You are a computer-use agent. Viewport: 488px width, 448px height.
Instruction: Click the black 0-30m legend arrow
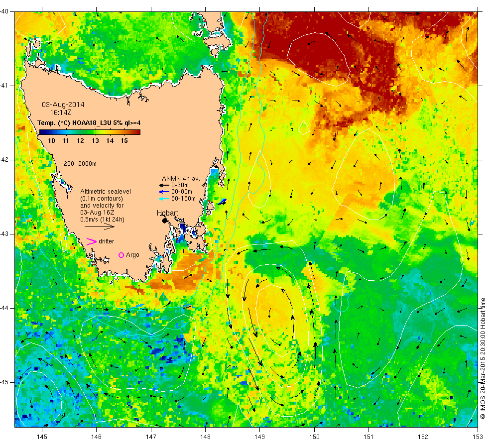[164, 185]
